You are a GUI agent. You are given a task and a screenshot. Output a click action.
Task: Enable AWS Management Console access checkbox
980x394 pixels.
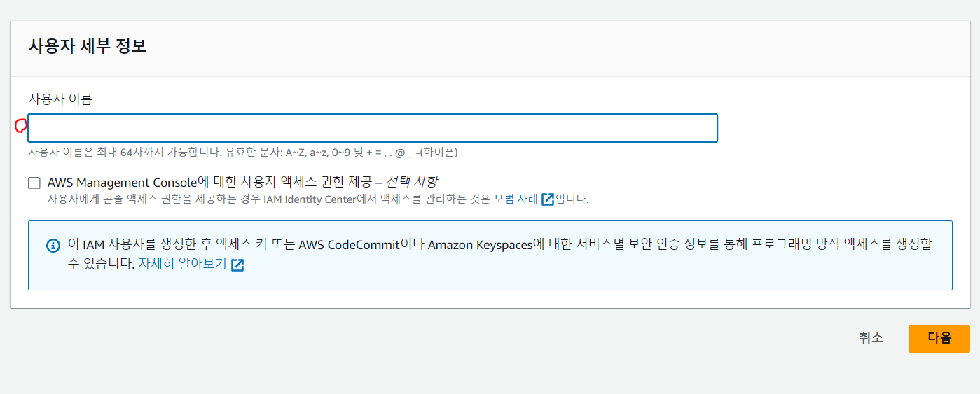[x=34, y=183]
